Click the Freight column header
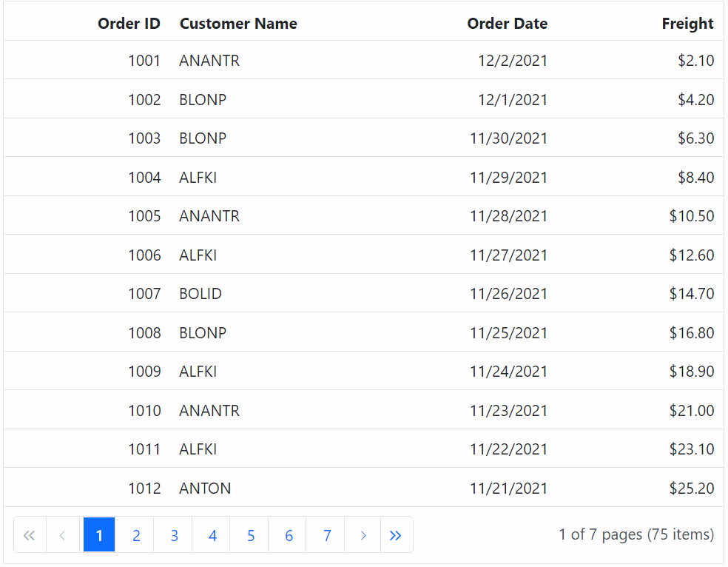 [687, 24]
